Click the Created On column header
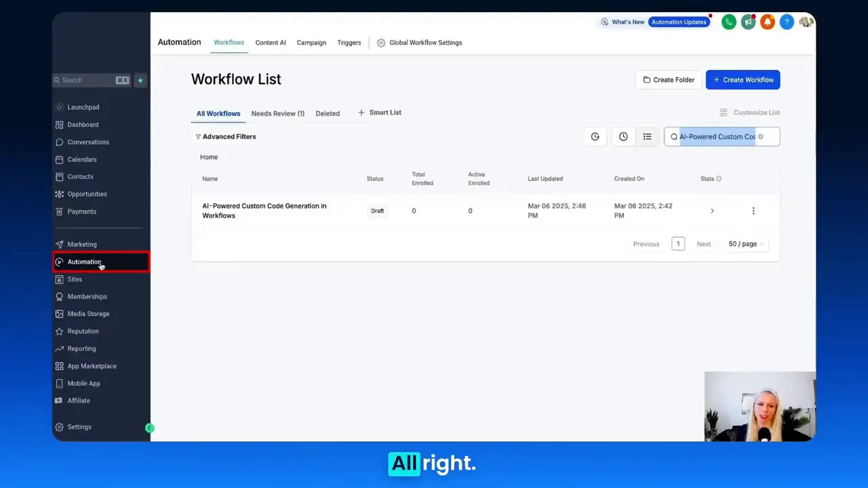 [629, 179]
